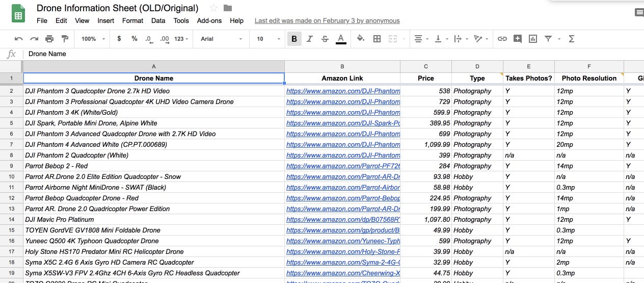This screenshot has width=644, height=283.
Task: Open the 'Last edit was made' history link
Action: tap(327, 21)
